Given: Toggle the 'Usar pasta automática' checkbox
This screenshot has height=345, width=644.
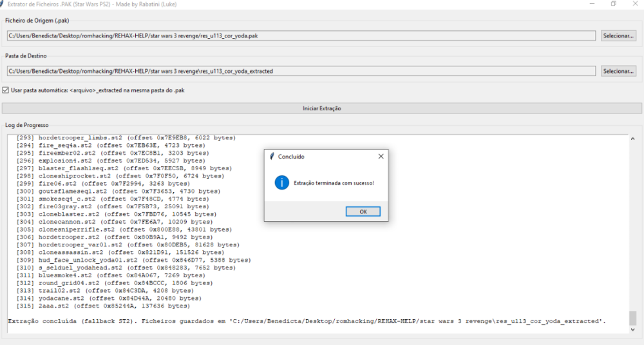Looking at the screenshot, I should coord(6,90).
